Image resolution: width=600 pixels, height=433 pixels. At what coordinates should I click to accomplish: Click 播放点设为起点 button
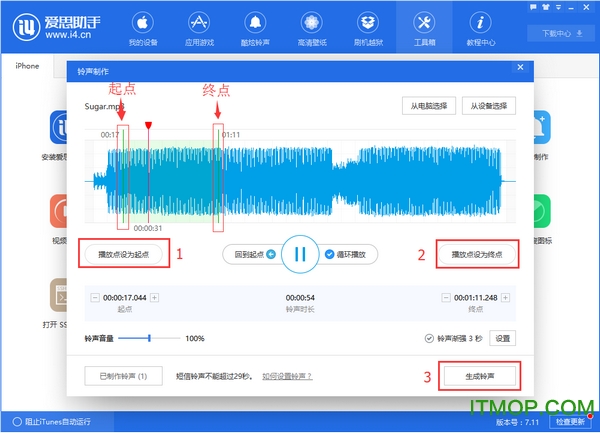pos(125,255)
